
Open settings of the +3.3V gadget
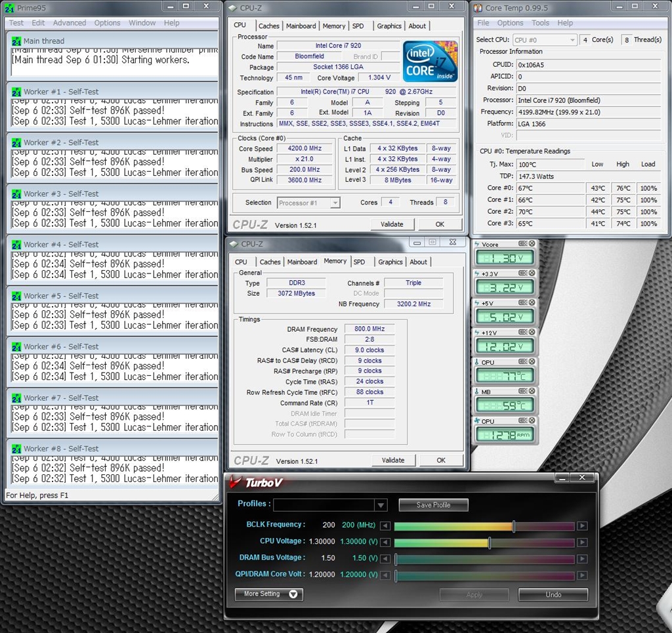pos(522,274)
